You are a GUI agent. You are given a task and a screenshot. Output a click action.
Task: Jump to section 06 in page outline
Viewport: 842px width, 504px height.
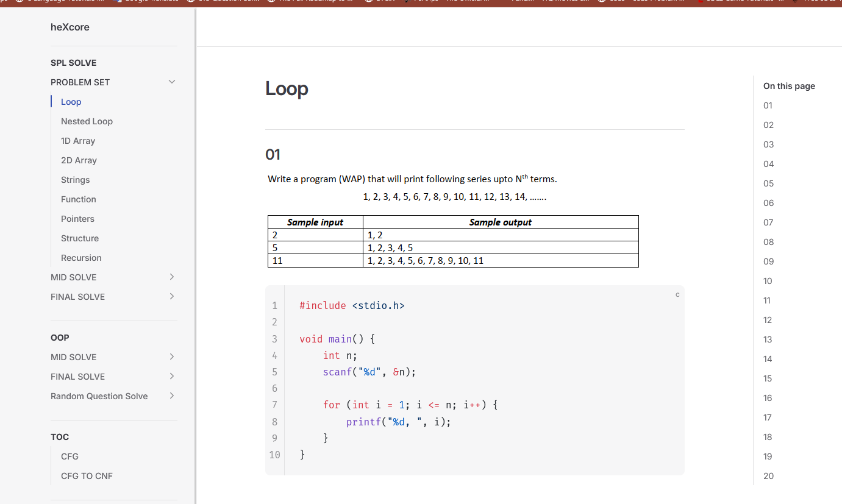point(768,203)
